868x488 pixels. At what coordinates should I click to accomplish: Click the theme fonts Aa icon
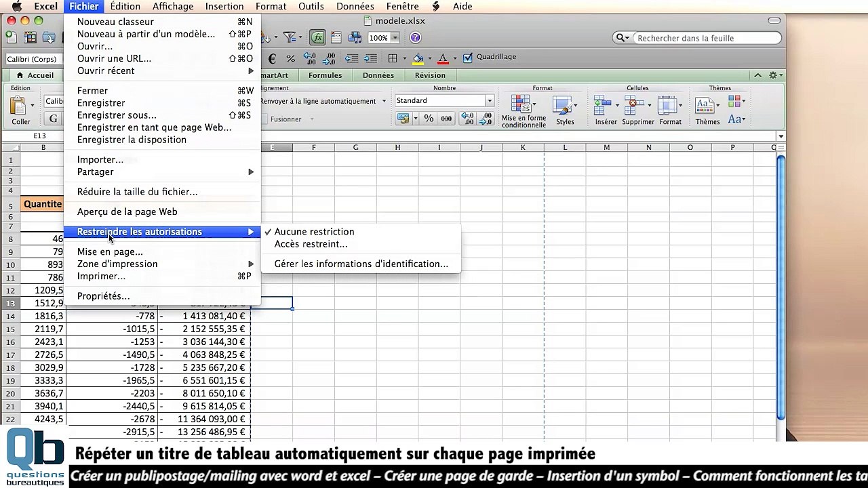click(x=734, y=119)
